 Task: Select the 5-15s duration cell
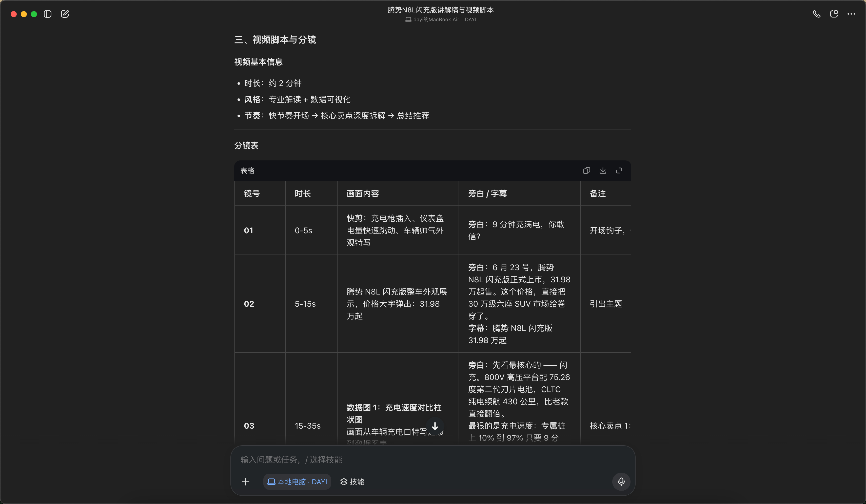tap(311, 304)
